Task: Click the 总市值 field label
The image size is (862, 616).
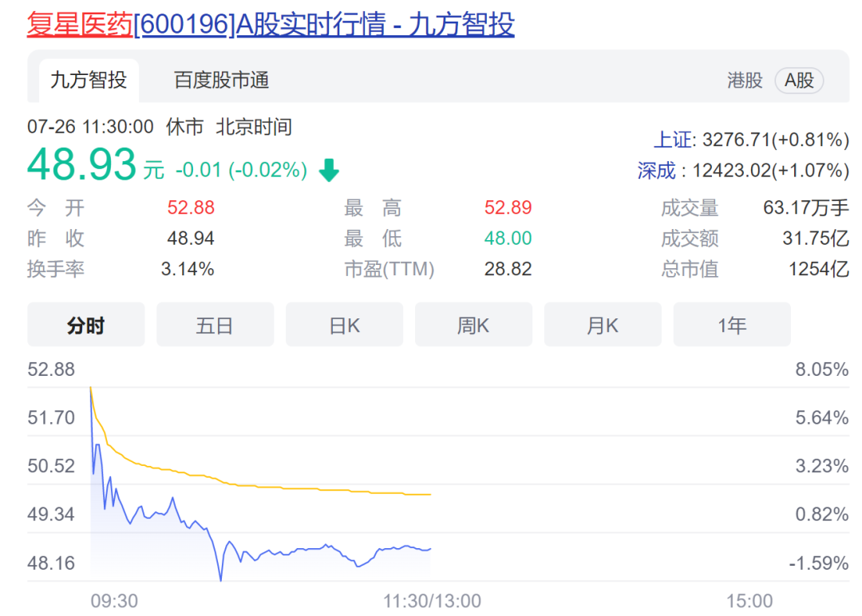Action: click(690, 269)
